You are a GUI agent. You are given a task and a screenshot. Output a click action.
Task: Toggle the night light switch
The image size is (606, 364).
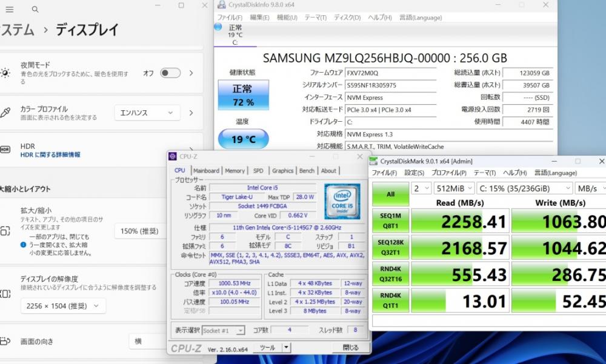point(170,73)
